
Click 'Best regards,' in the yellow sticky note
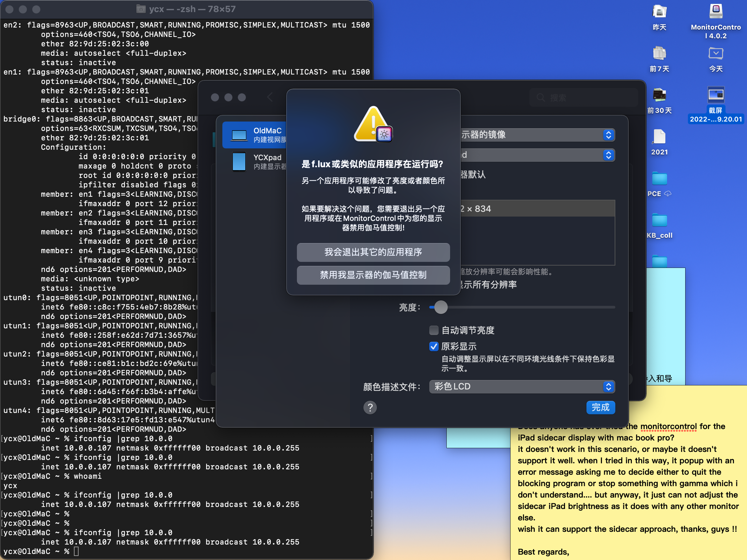pos(543,552)
